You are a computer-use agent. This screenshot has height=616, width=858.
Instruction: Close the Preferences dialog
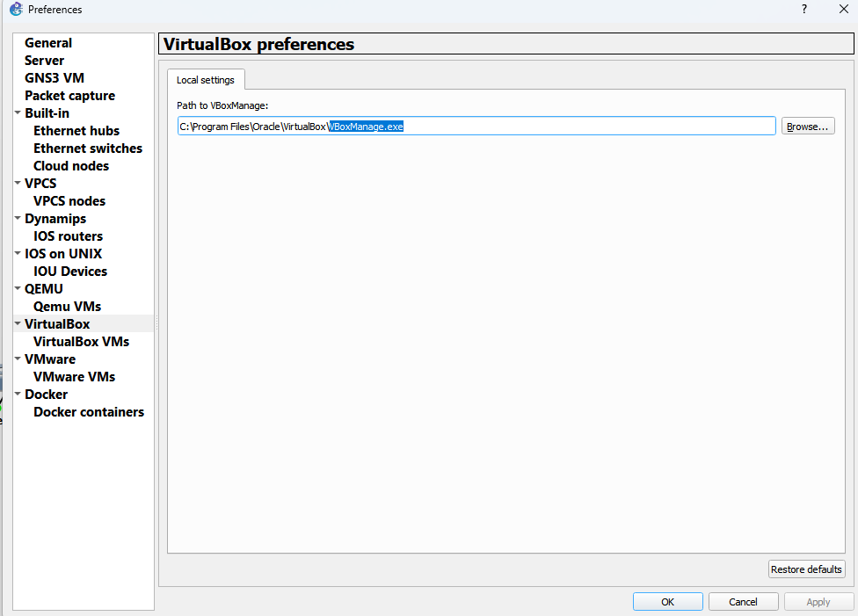coord(844,10)
